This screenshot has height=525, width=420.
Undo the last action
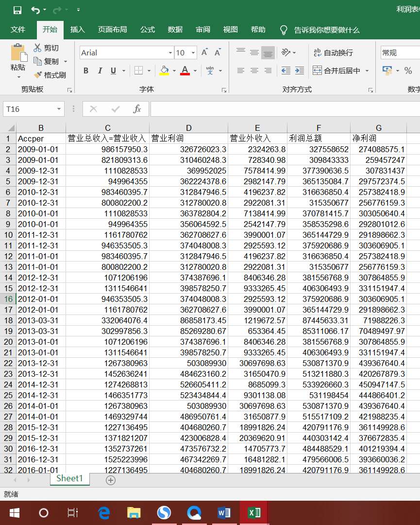35,10
